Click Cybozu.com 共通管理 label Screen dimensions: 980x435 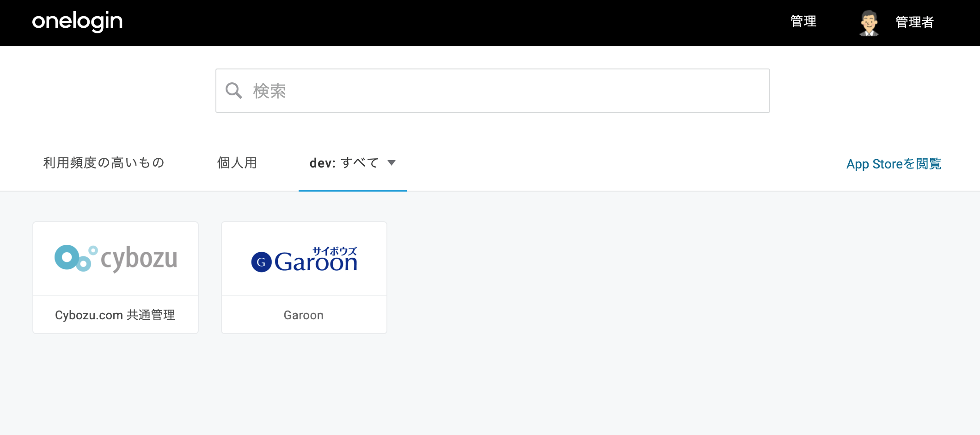[x=115, y=315]
